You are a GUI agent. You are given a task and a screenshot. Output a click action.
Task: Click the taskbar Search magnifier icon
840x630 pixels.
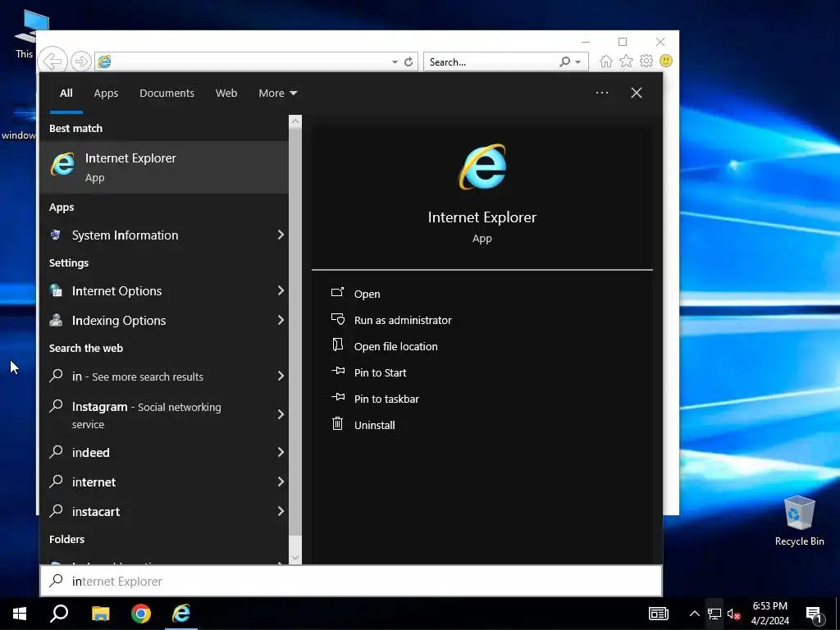[59, 614]
